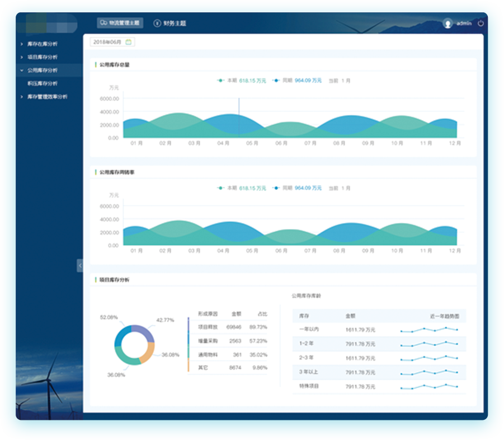Collapse the sidebar with the left arrow handle
This screenshot has height=440, width=504.
tap(80, 265)
